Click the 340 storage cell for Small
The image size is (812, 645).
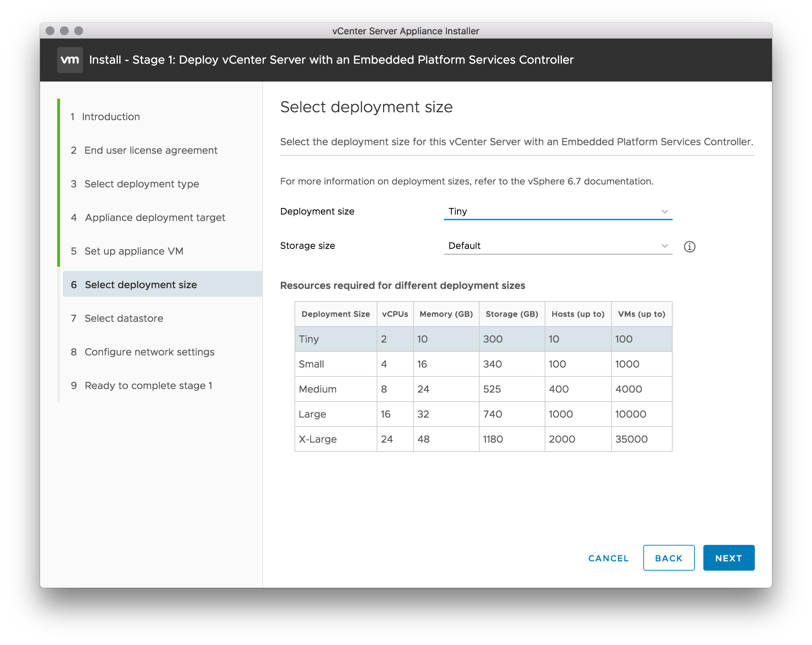click(x=512, y=364)
